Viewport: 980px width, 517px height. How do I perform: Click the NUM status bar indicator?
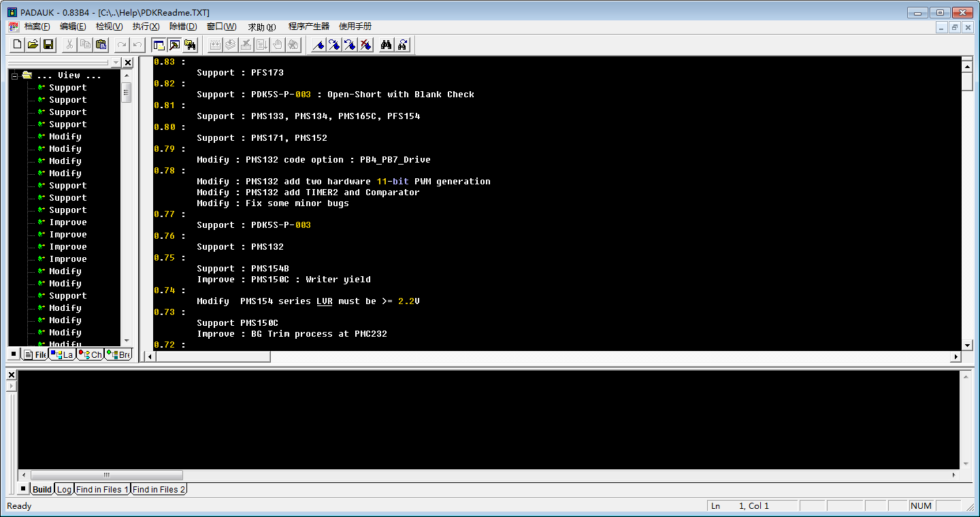921,506
